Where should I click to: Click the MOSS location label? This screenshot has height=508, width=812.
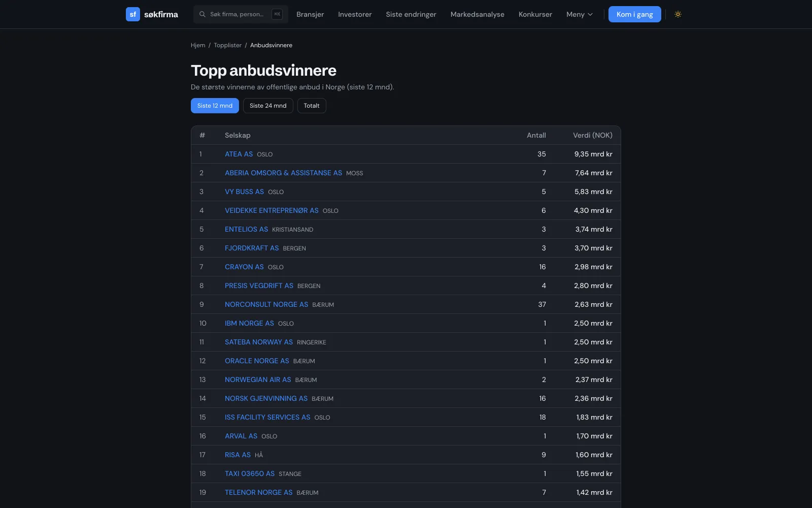click(354, 173)
